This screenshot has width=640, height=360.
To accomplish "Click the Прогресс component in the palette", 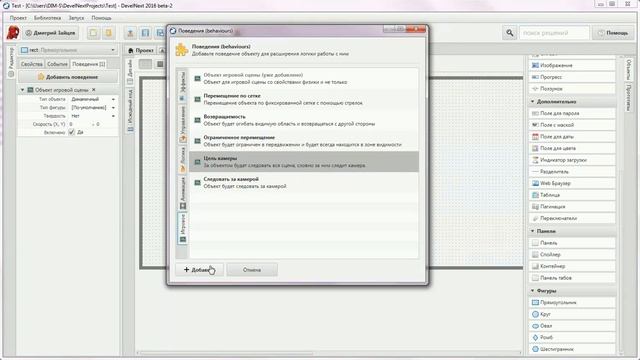I will [572, 77].
